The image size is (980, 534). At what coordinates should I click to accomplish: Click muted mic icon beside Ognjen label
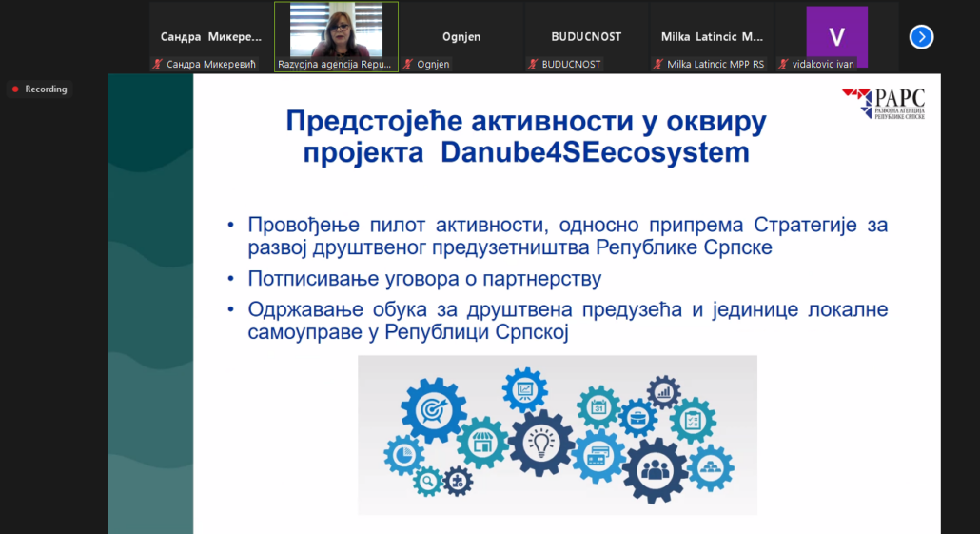coord(407,64)
